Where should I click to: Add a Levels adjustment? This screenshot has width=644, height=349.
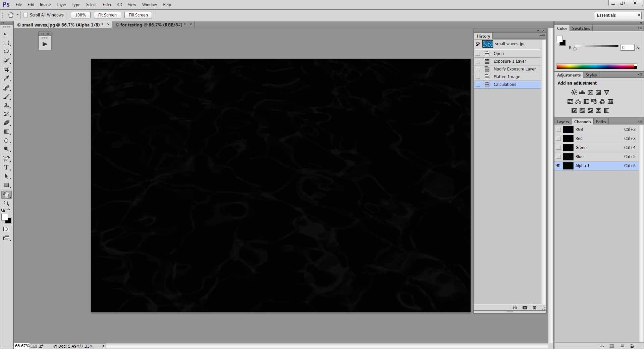(582, 92)
